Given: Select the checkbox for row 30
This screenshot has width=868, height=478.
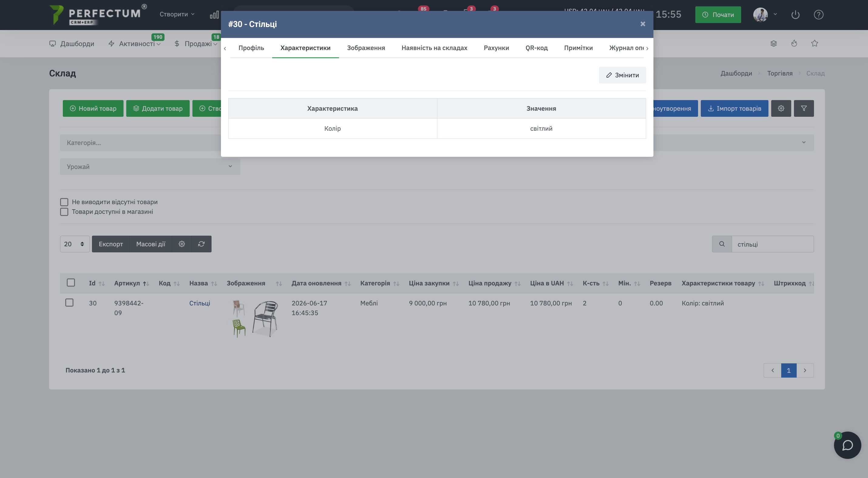Looking at the screenshot, I should coord(69,303).
